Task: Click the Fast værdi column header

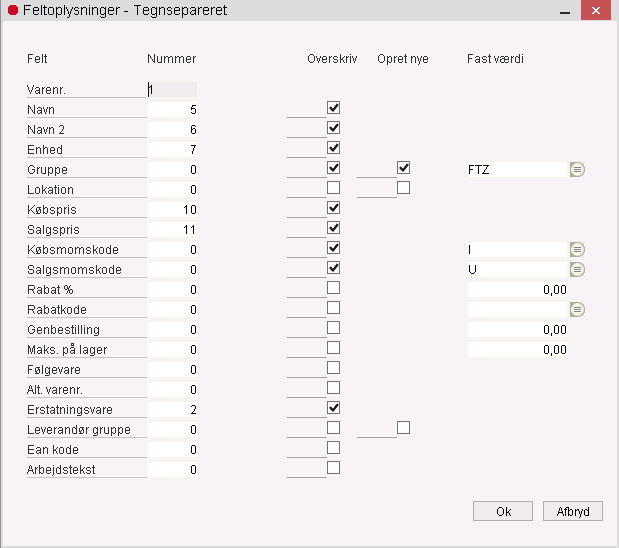Action: (x=495, y=59)
